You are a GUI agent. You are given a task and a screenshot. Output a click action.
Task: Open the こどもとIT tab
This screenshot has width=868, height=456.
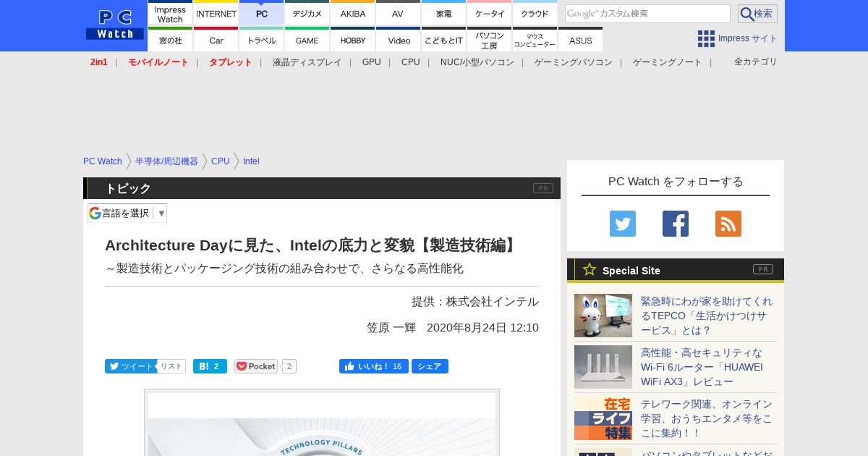444,39
